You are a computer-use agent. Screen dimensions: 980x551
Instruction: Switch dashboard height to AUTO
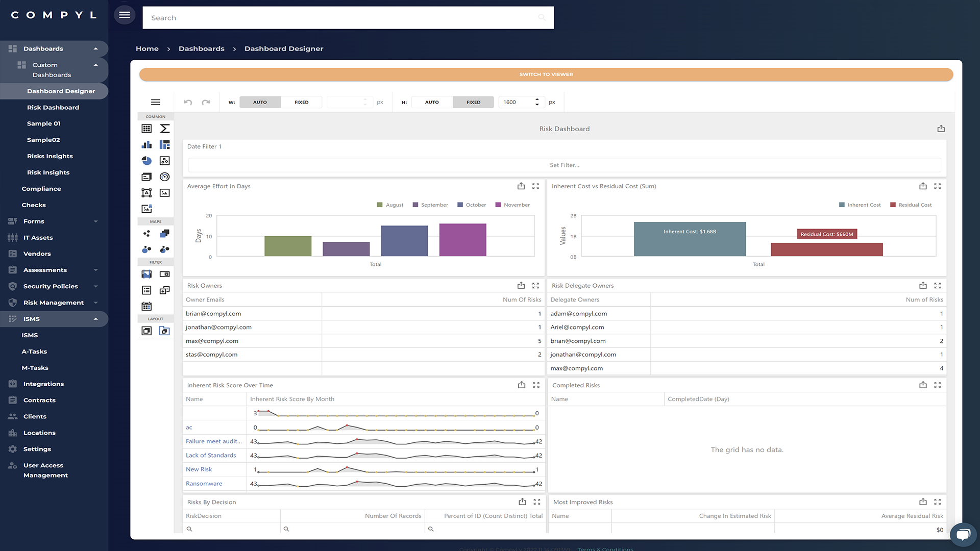click(431, 102)
